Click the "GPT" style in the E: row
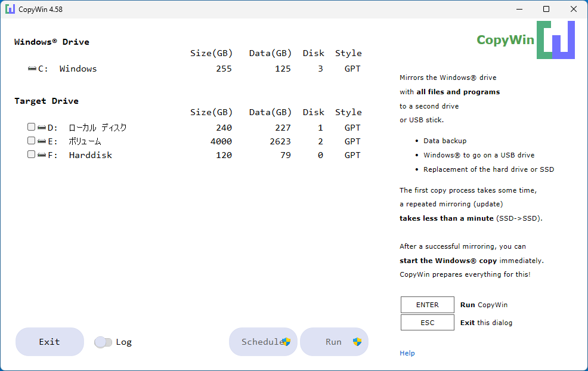 [x=352, y=141]
